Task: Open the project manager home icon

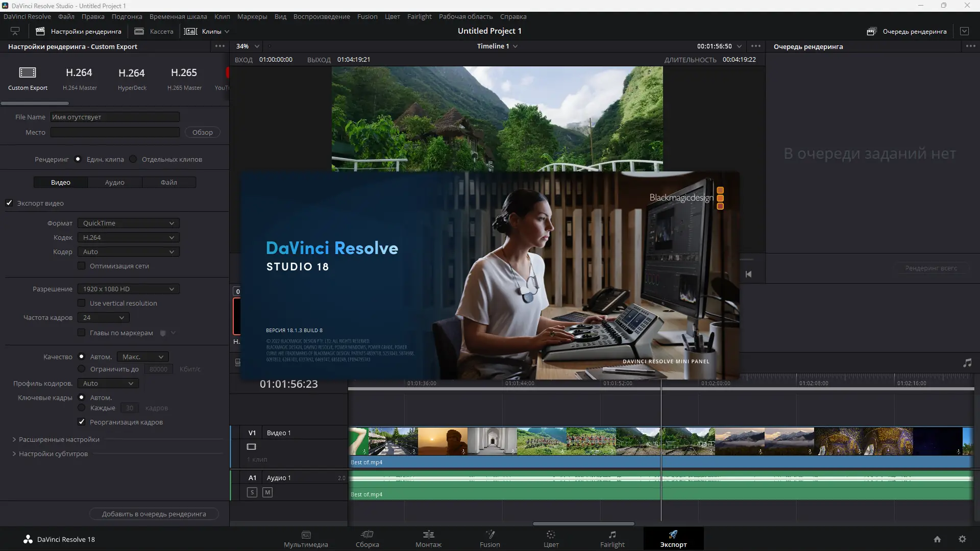Action: (937, 539)
